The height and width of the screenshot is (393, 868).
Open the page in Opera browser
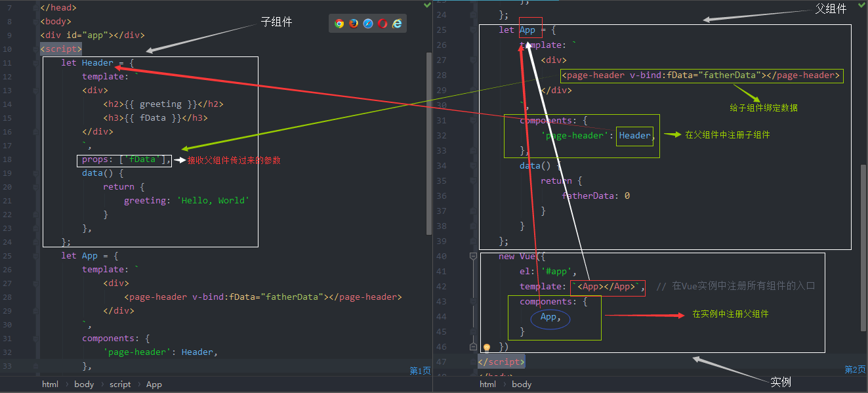(382, 24)
